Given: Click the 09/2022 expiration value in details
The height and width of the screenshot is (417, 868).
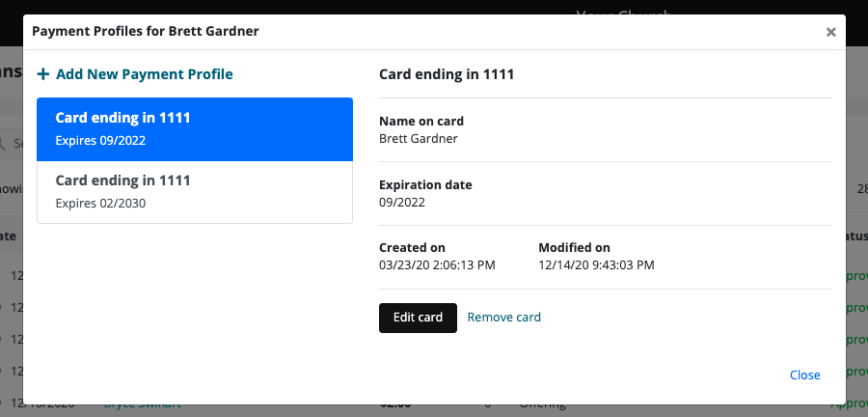Looking at the screenshot, I should point(402,203).
